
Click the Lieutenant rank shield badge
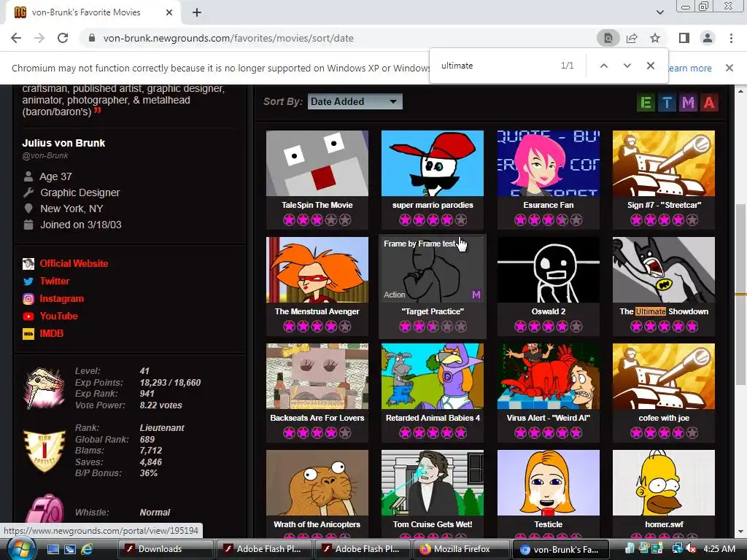(44, 451)
